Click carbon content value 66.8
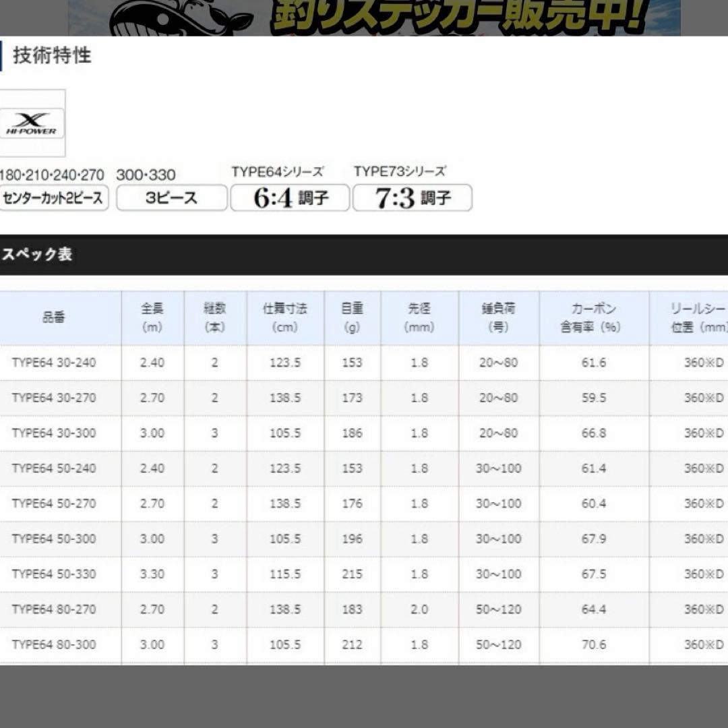This screenshot has width=728, height=728. (x=594, y=433)
